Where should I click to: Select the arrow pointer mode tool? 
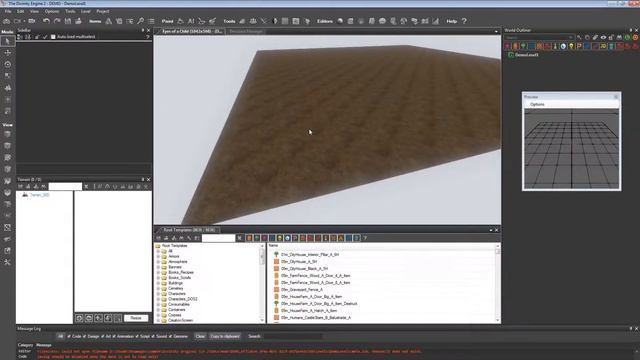[7, 41]
